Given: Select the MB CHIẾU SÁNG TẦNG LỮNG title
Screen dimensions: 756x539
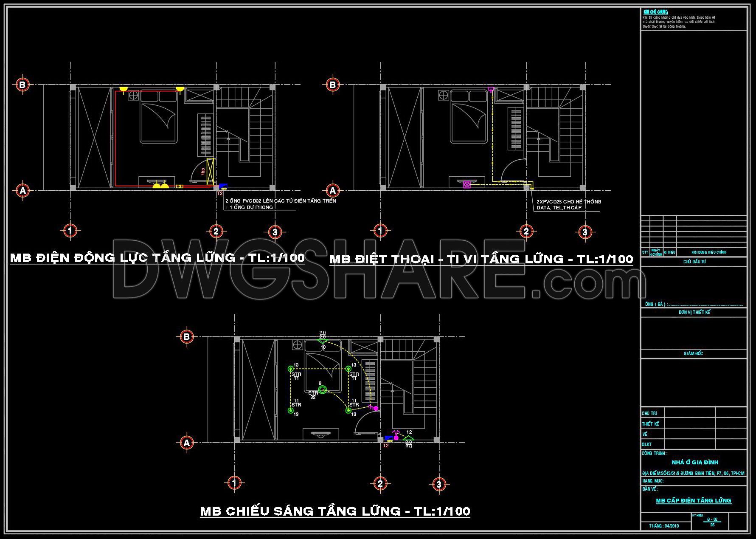Looking at the screenshot, I should (x=335, y=511).
